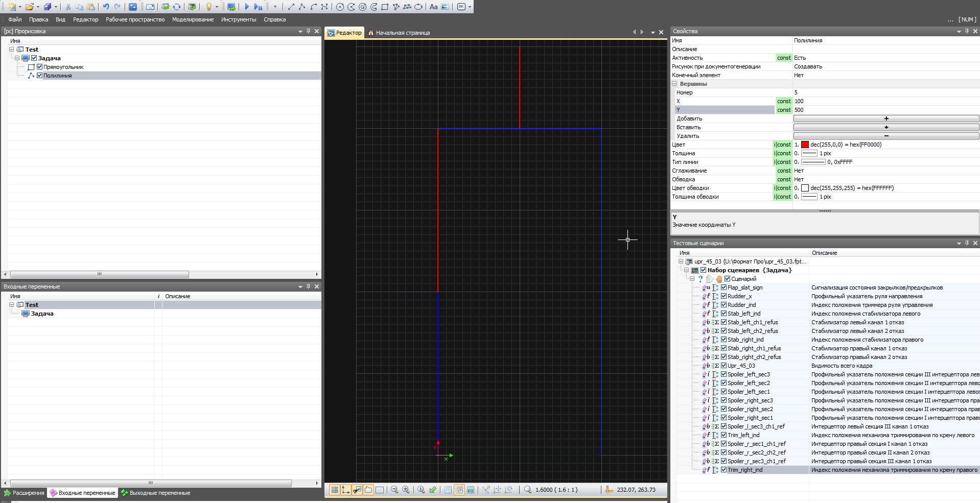Click the Undo arrow icon

tap(106, 7)
